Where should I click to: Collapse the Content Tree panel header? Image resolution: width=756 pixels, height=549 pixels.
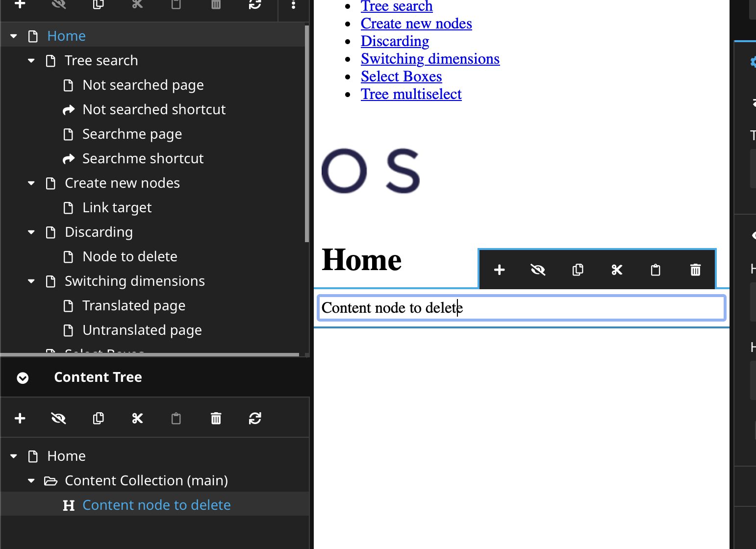tap(23, 377)
